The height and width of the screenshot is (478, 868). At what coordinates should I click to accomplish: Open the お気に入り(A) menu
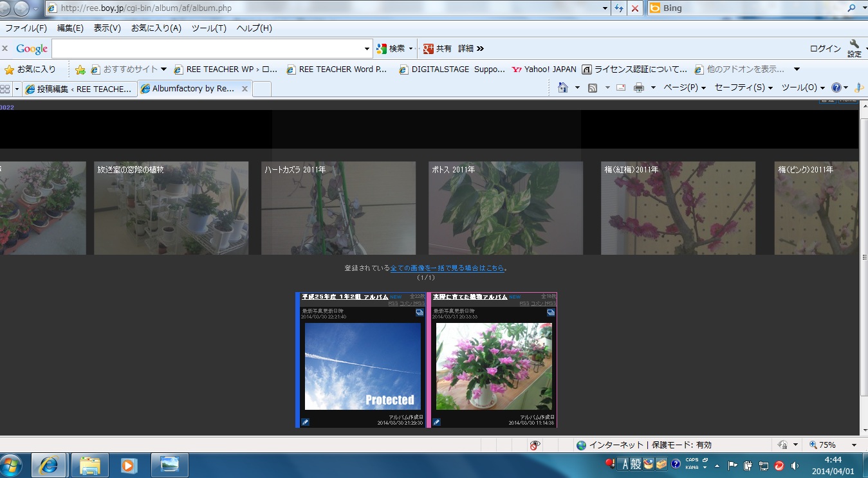pos(156,28)
